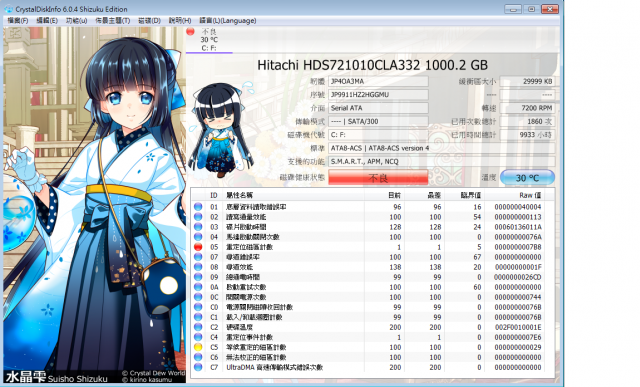Click raw value 000000000029 in row C5

coord(518,347)
